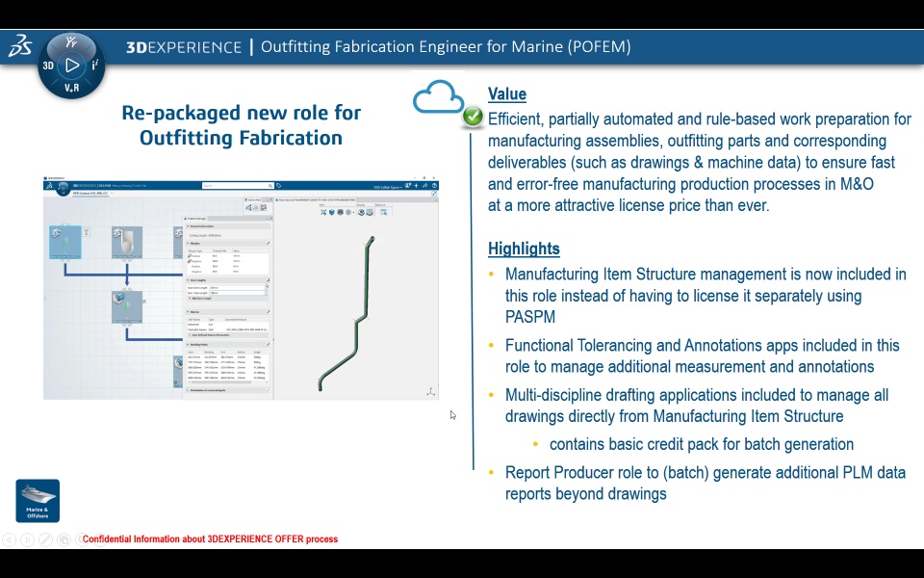
Task: Click the rightmost table icon in 3D toolbar
Action: coord(384,212)
